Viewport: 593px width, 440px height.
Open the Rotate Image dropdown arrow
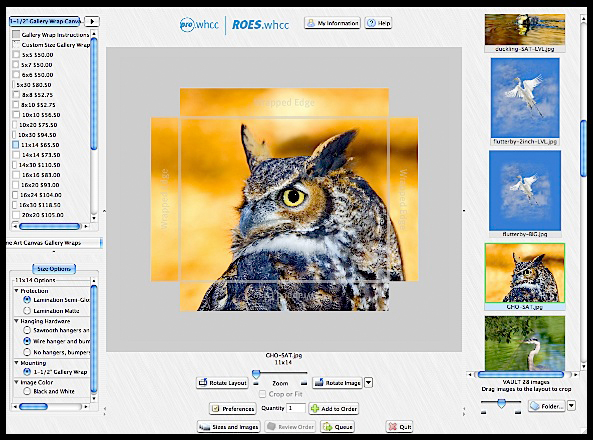point(368,382)
